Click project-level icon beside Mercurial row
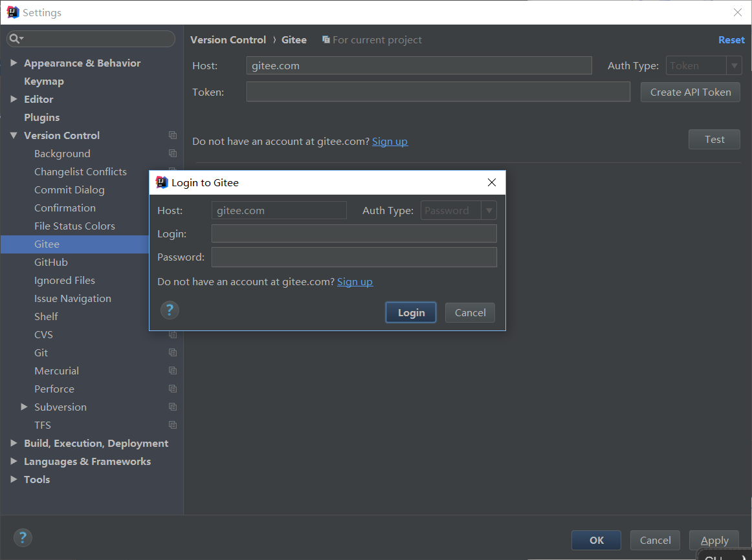 pyautogui.click(x=173, y=371)
